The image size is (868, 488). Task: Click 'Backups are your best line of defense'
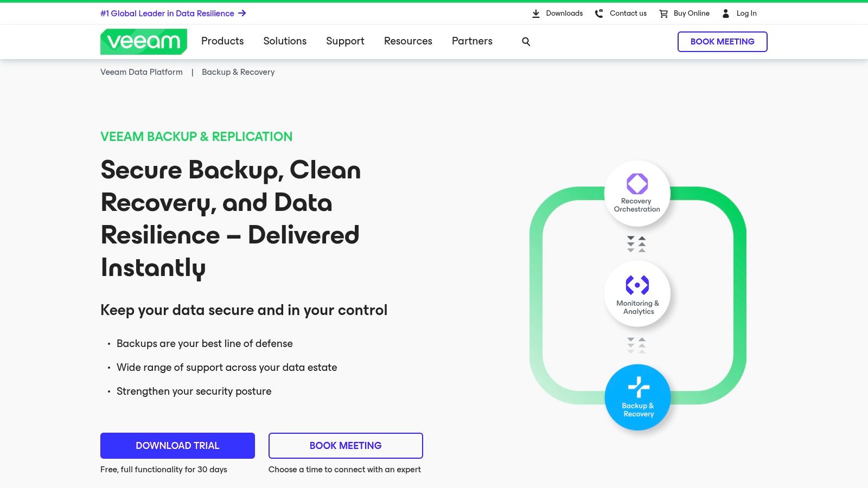pyautogui.click(x=205, y=344)
